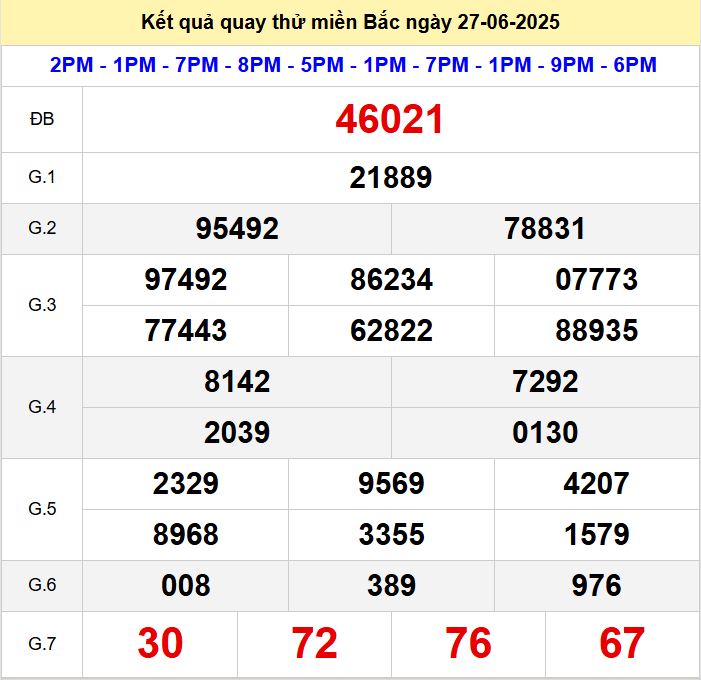701x680 pixels.
Task: Click the G.6 number 389
Action: (x=391, y=585)
